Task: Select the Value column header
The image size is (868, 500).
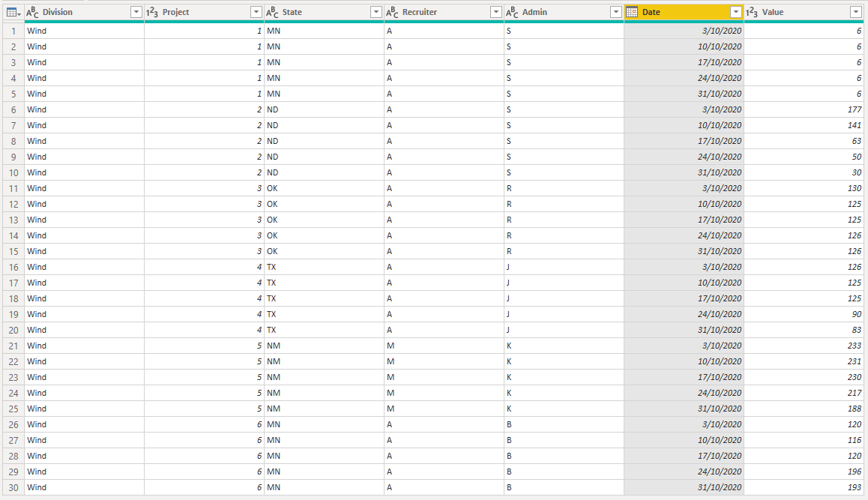Action: 804,12
